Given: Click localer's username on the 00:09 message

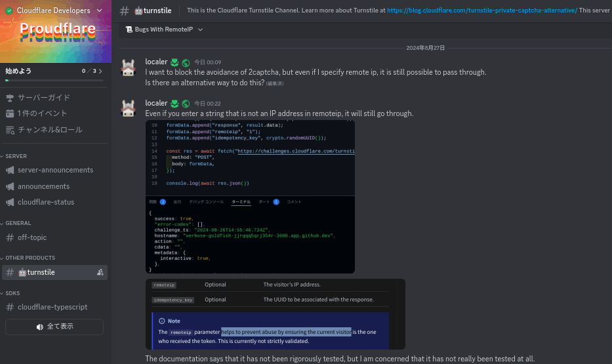Looking at the screenshot, I should (x=156, y=62).
